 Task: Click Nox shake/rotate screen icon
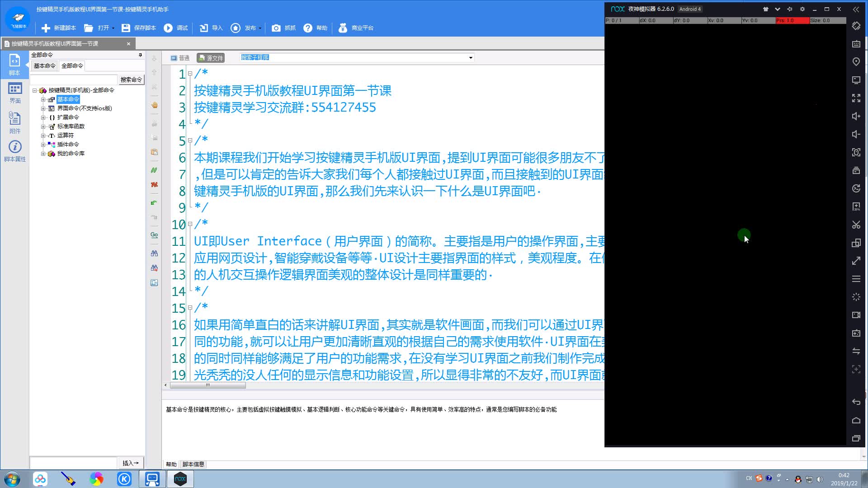[856, 26]
